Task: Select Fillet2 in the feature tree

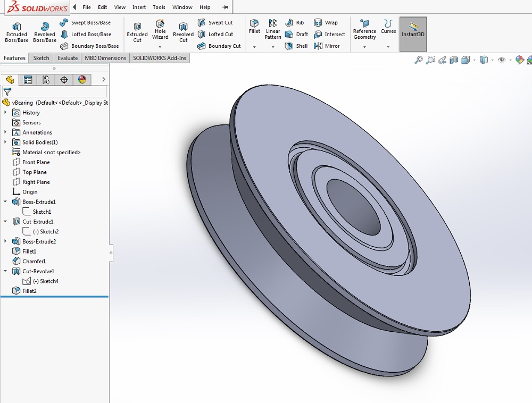Action: point(29,291)
